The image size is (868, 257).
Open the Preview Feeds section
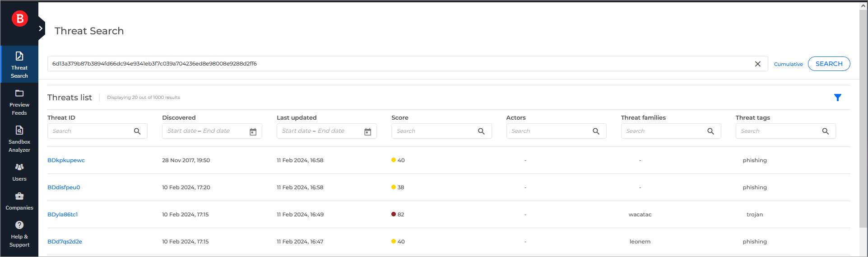(19, 102)
